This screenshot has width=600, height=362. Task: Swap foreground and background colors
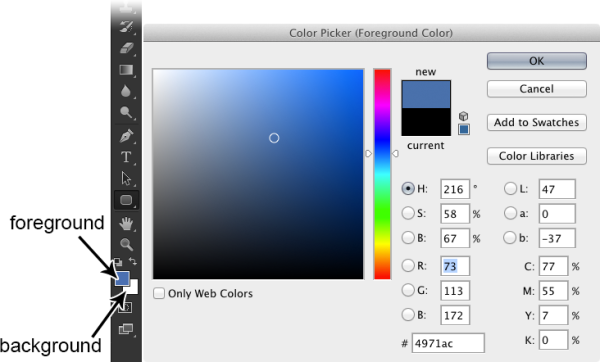[133, 261]
